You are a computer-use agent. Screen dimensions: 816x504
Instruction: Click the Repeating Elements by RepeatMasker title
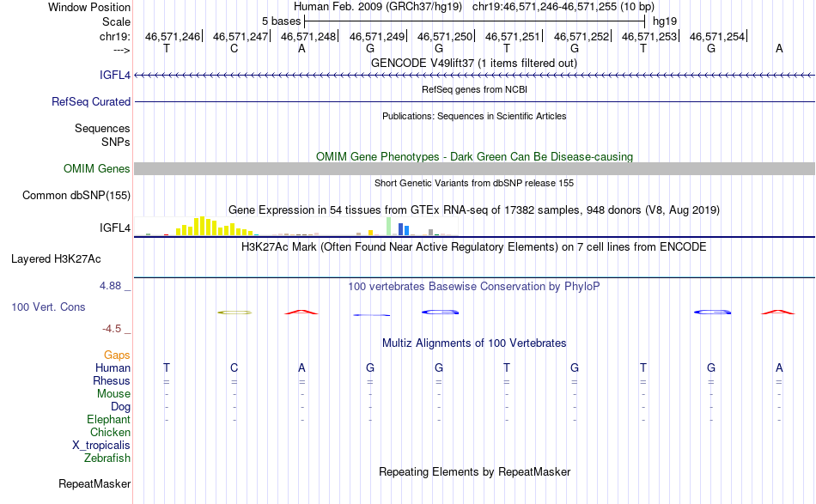474,471
